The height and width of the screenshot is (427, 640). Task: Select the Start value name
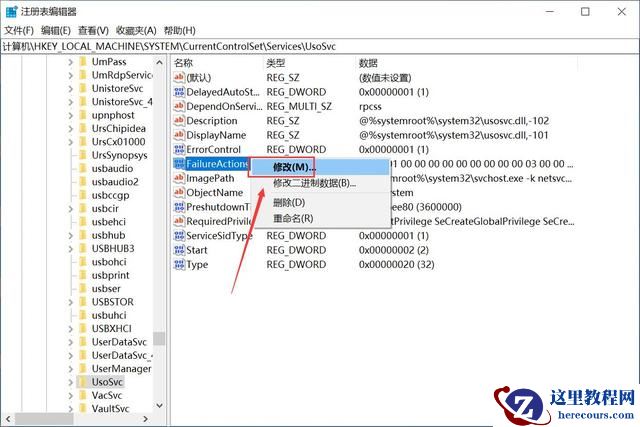click(x=197, y=250)
